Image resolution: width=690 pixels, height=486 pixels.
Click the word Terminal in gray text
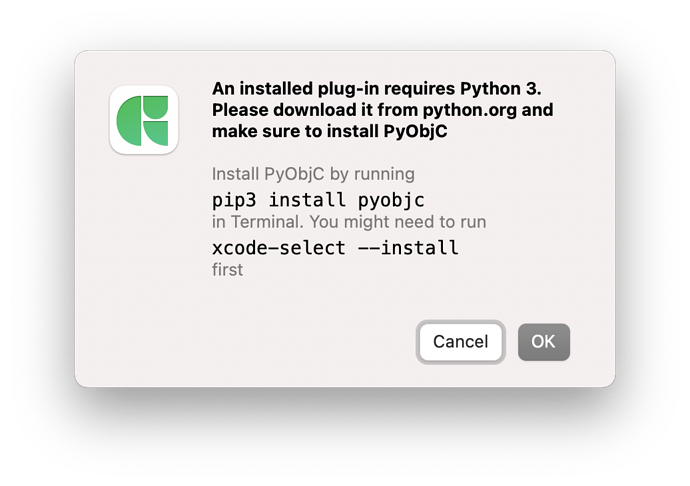point(267,222)
